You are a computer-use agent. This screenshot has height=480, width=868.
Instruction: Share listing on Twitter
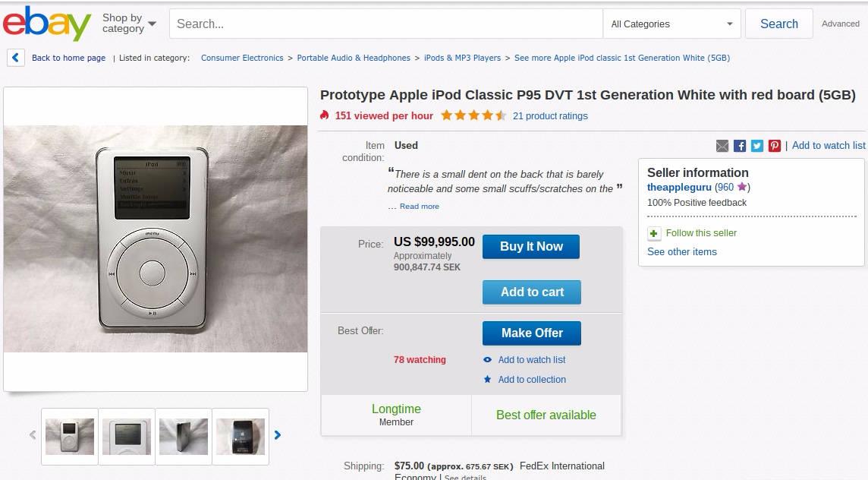click(x=757, y=146)
